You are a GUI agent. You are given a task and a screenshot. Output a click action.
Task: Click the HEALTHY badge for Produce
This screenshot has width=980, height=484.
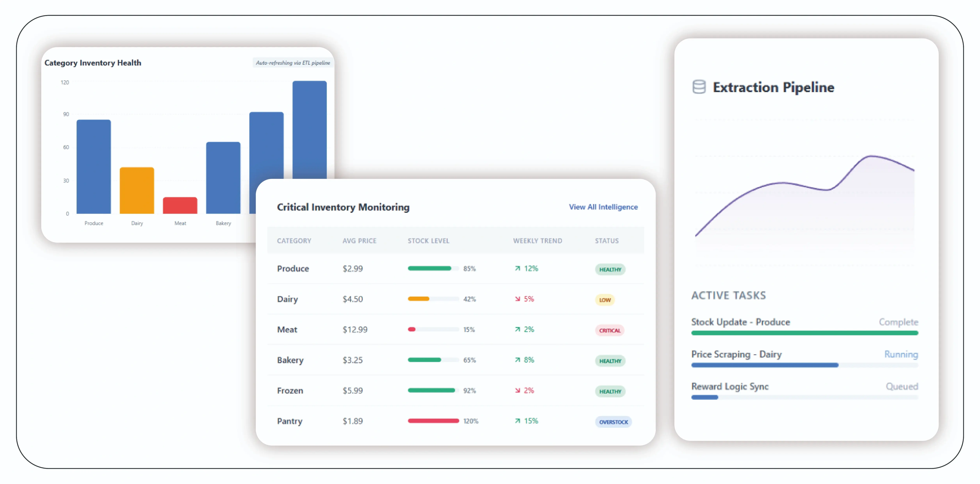[x=610, y=269]
